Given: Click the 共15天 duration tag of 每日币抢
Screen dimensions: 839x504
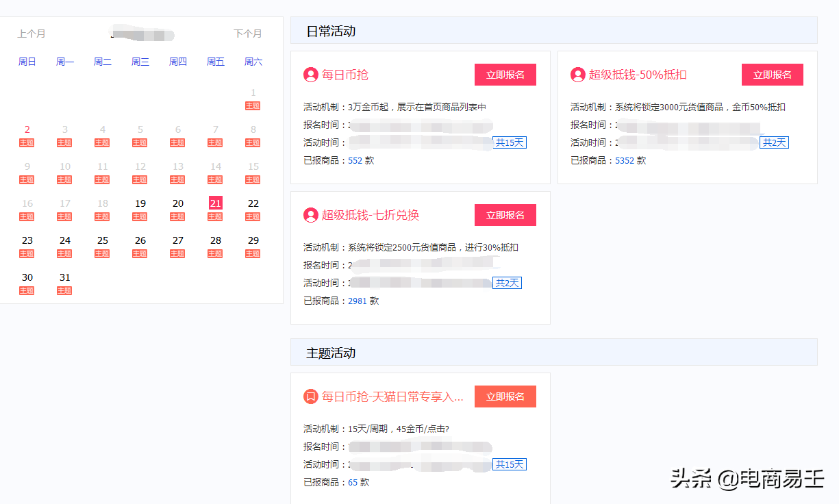Looking at the screenshot, I should click(x=509, y=142).
